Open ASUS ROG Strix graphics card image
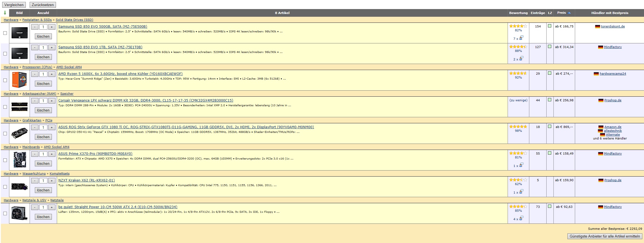Screen dimensions: 644x243 click(x=19, y=133)
